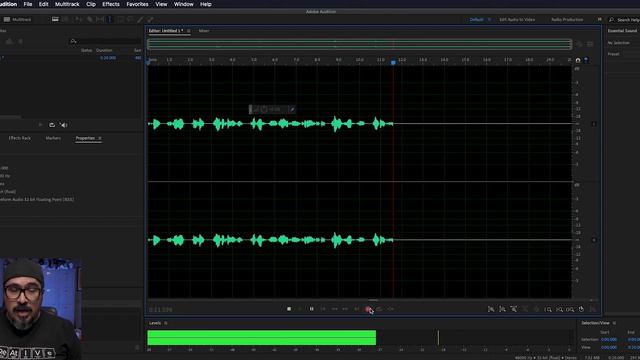Select the Spot Healing Brush tool
640x360 pixels.
point(150,19)
